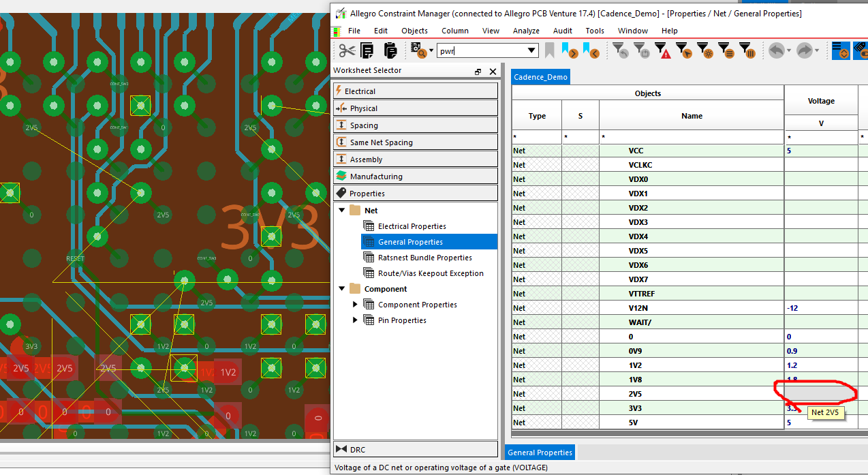Open the Column menu
The width and height of the screenshot is (868, 475).
(454, 31)
